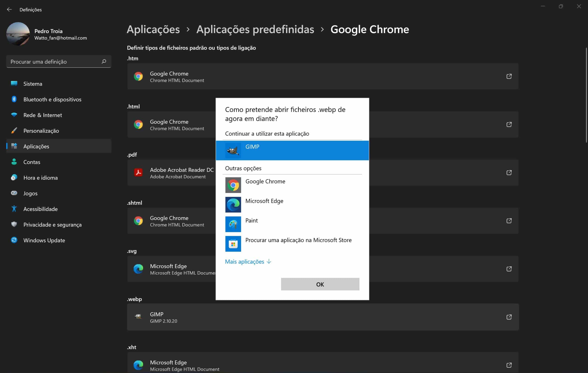Screen dimensions: 588x373
Task: Click the vertical scrollbar on the right
Action: tap(586, 95)
